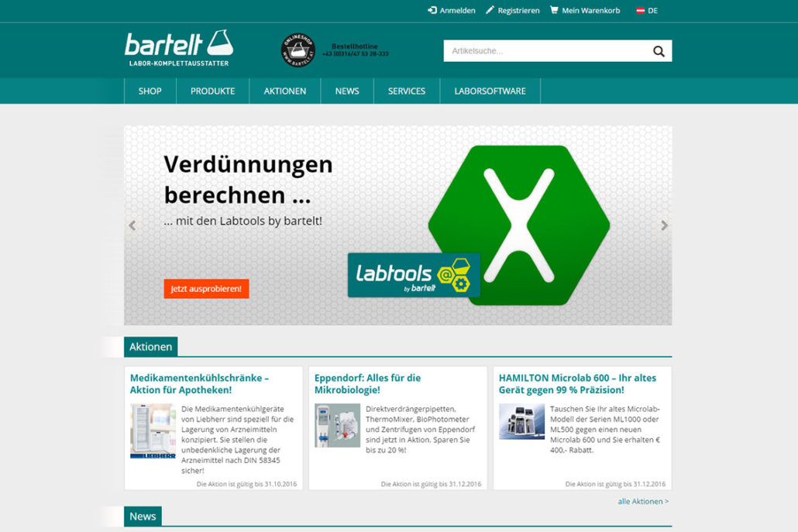Click the bartelt logo in header
This screenshot has width=798, height=532.
coord(179,48)
